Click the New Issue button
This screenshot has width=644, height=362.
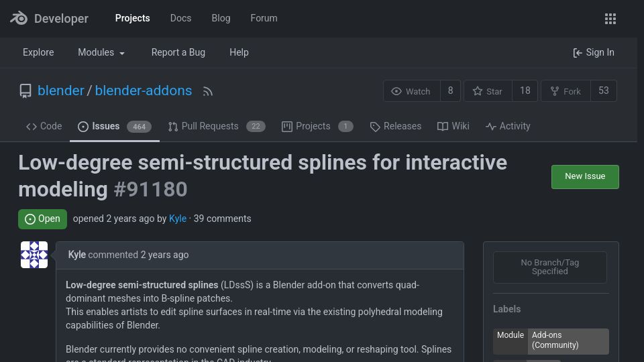coord(585,176)
